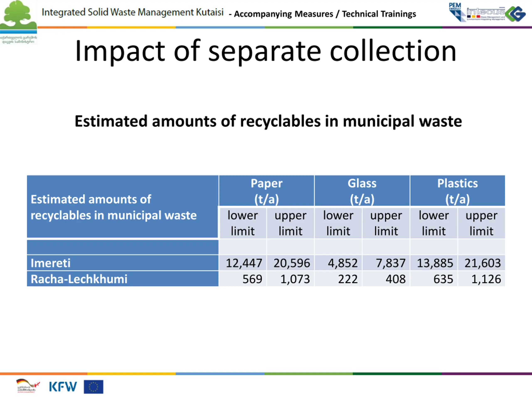The height and width of the screenshot is (399, 532).
Task: Click the EU flag icon
Action: 94,387
